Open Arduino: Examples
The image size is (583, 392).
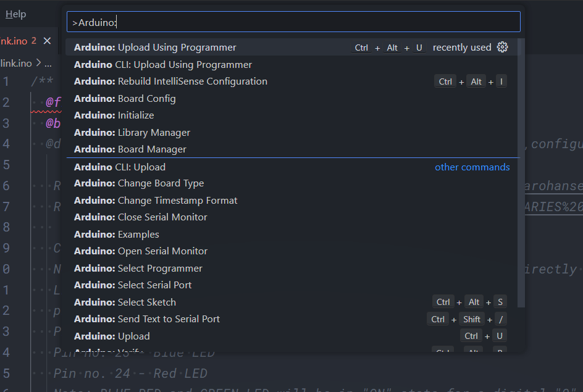tap(291, 234)
